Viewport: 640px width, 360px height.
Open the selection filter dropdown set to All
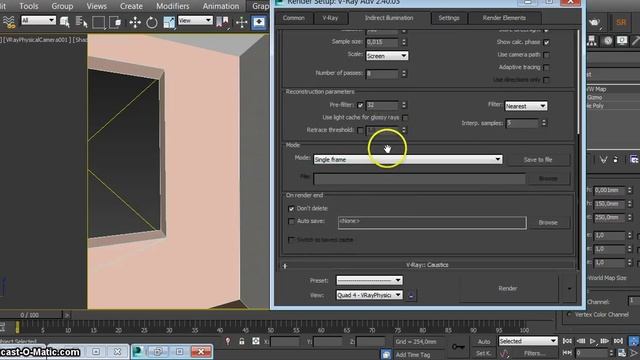pos(38,20)
